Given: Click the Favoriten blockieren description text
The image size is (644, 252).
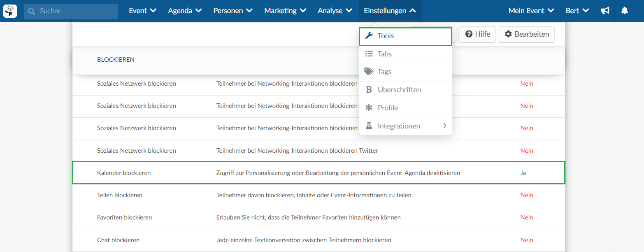Looking at the screenshot, I should [x=309, y=217].
